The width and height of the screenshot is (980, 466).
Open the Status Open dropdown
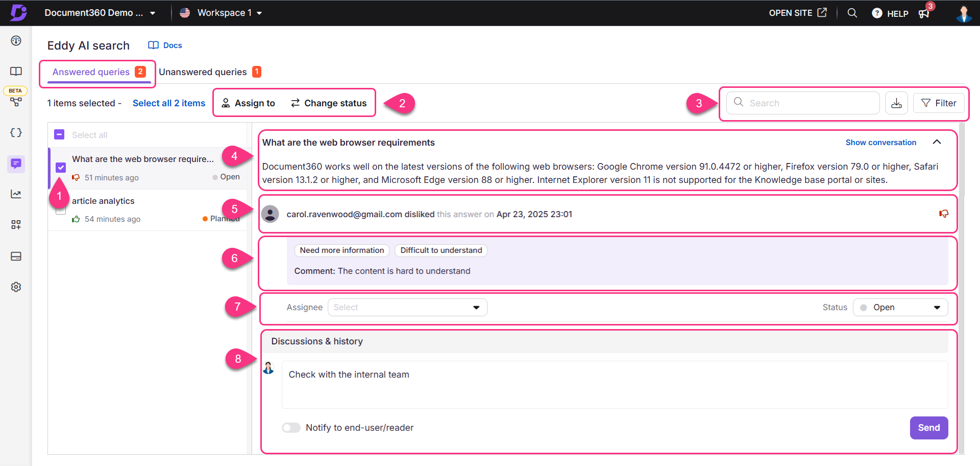900,307
